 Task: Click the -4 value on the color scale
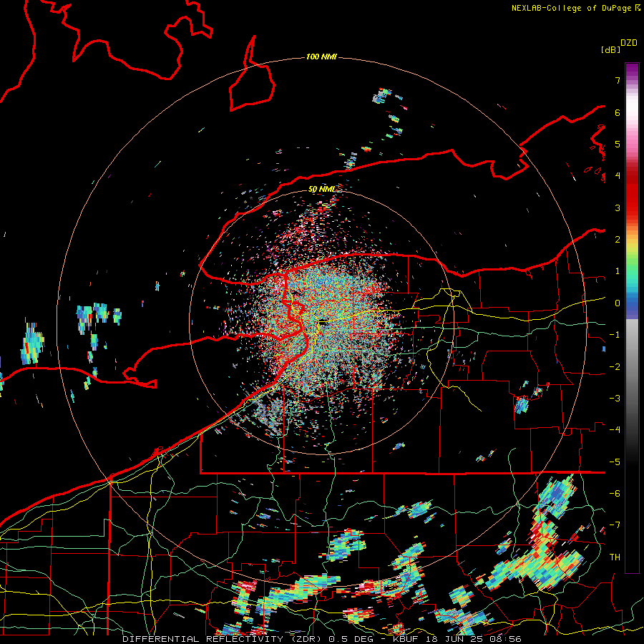615,430
